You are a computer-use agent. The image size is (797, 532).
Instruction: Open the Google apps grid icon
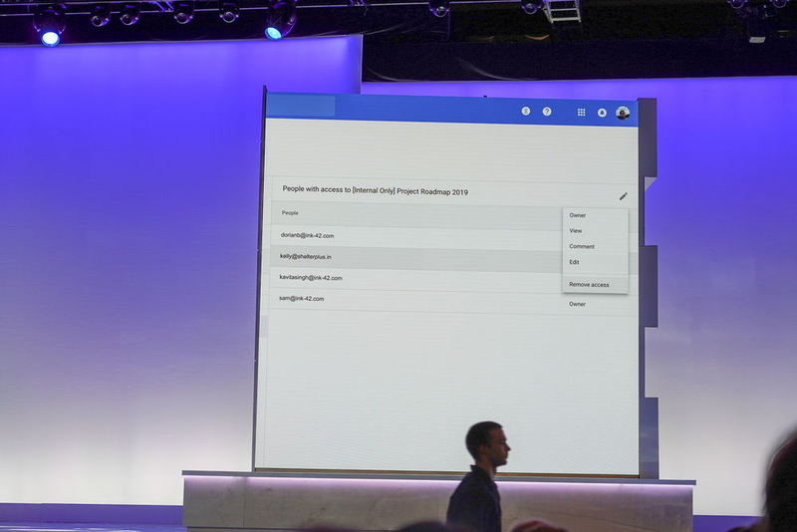coord(582,113)
